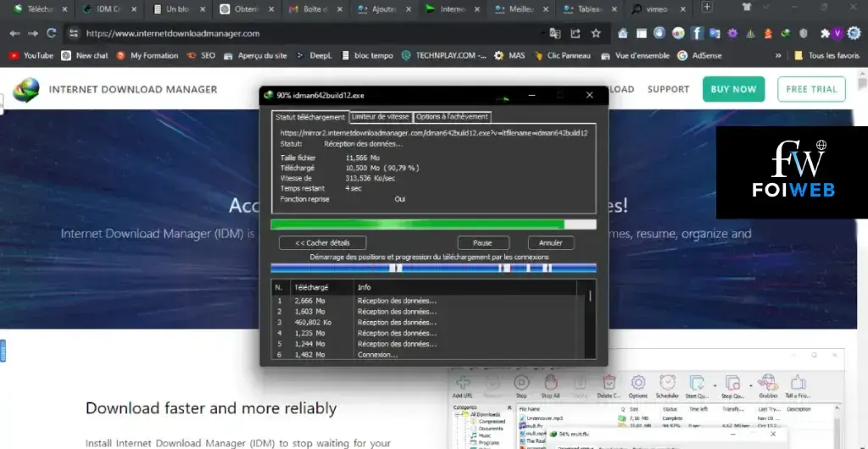This screenshot has width=868, height=449.
Task: Open the YouTube bookmark
Action: (x=31, y=56)
